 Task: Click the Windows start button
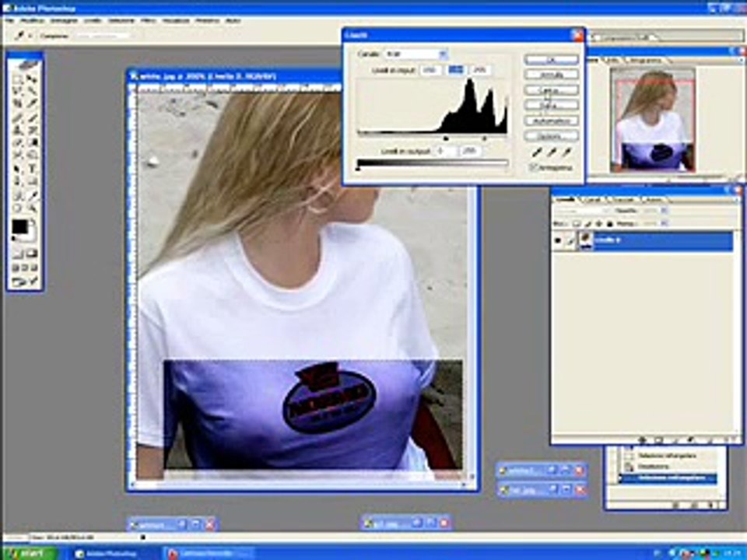[29, 553]
